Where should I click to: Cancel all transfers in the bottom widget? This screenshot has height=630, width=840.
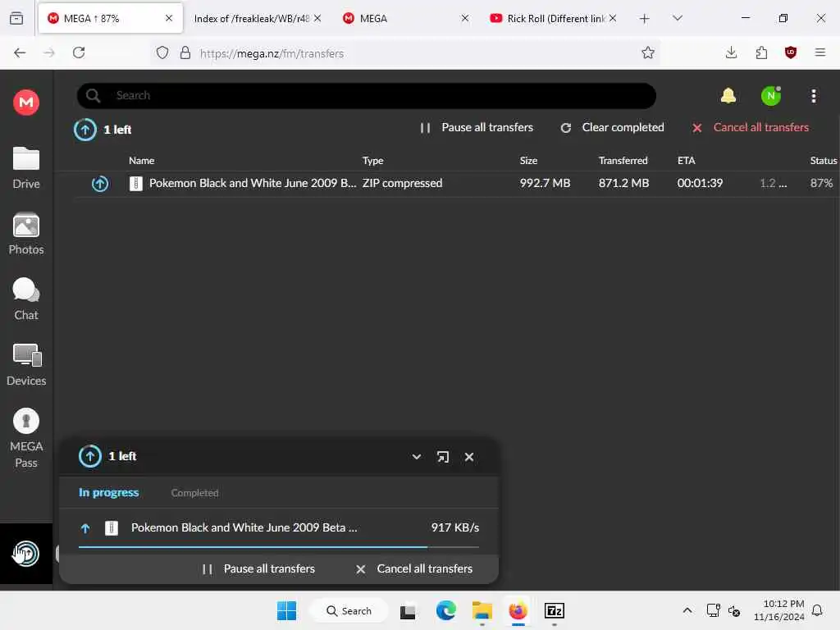(414, 569)
